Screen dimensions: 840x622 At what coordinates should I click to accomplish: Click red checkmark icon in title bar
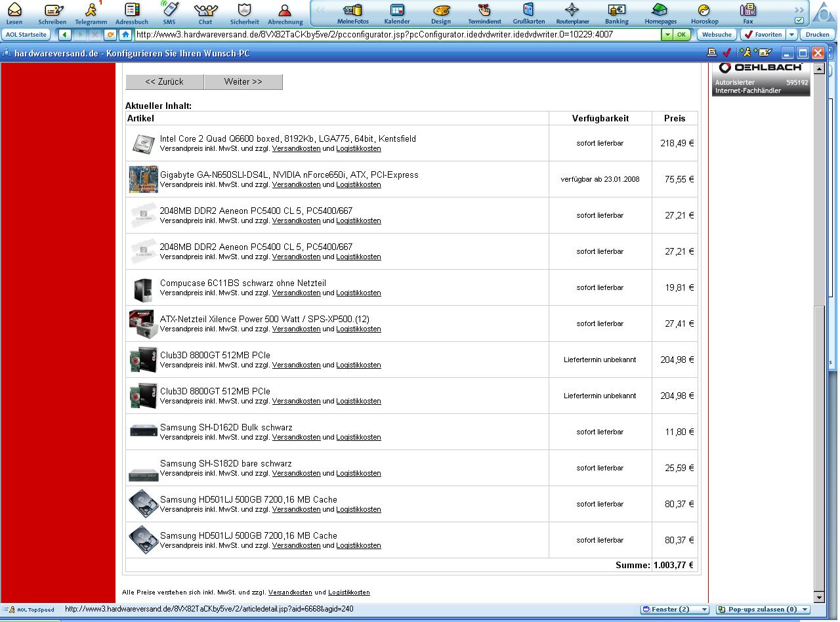pyautogui.click(x=726, y=52)
